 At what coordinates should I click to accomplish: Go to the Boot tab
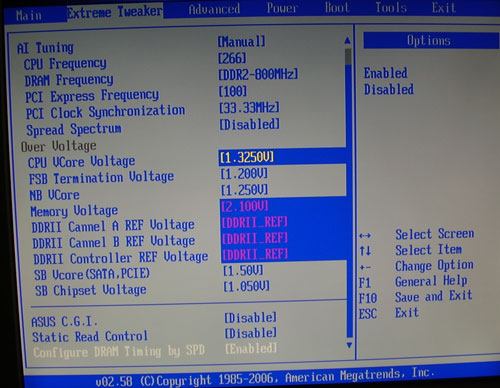(337, 8)
